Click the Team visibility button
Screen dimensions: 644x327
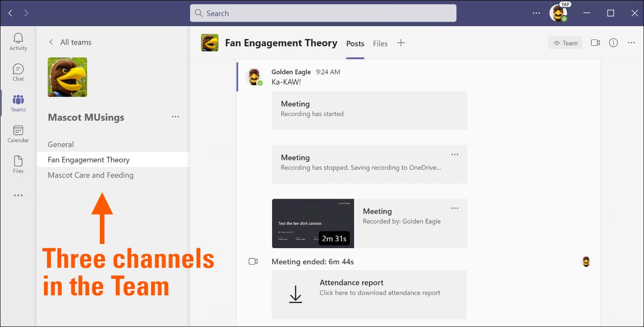tap(565, 43)
